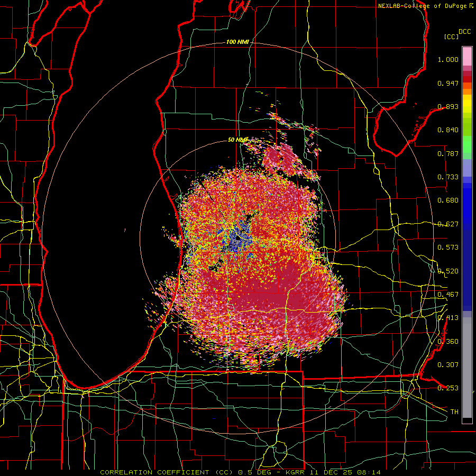Image resolution: width=476 pixels, height=476 pixels.
Task: Click the 0.733 scale value
Action: click(x=448, y=177)
